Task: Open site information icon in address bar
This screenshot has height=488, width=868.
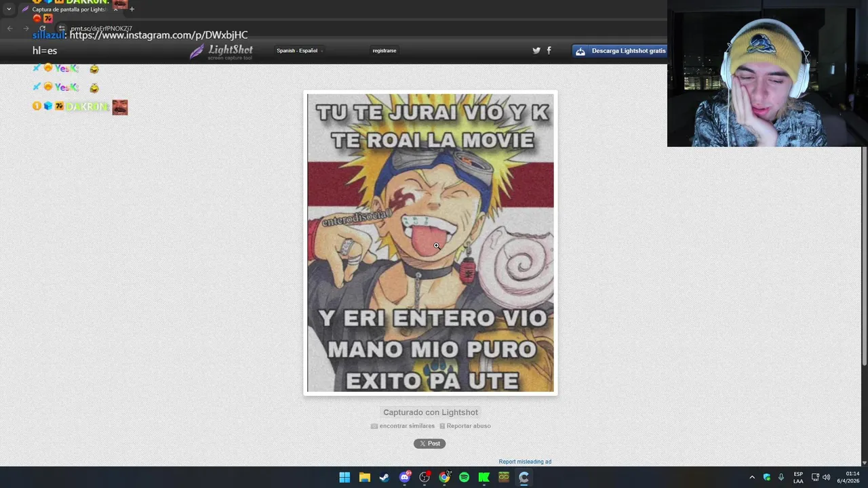Action: [x=61, y=28]
